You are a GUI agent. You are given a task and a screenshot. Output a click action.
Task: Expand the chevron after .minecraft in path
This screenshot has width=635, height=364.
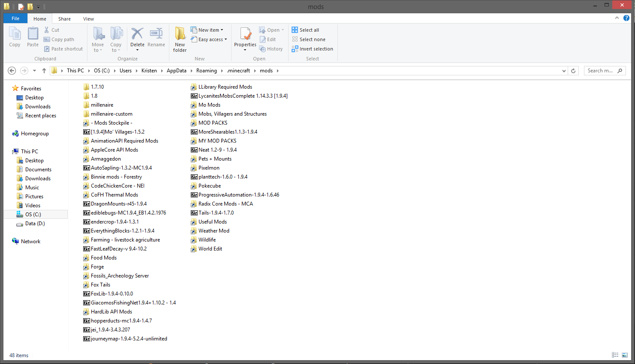(255, 71)
